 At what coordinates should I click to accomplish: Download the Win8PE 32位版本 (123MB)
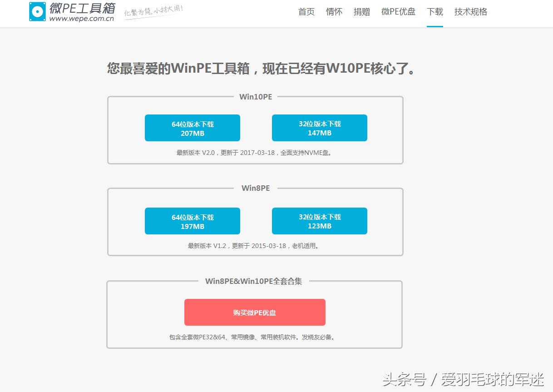pyautogui.click(x=319, y=221)
